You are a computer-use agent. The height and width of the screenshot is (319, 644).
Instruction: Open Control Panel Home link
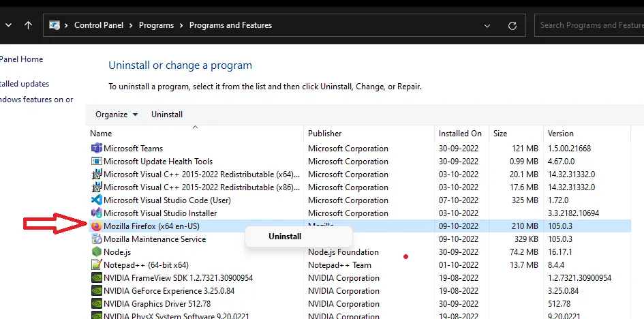(21, 59)
